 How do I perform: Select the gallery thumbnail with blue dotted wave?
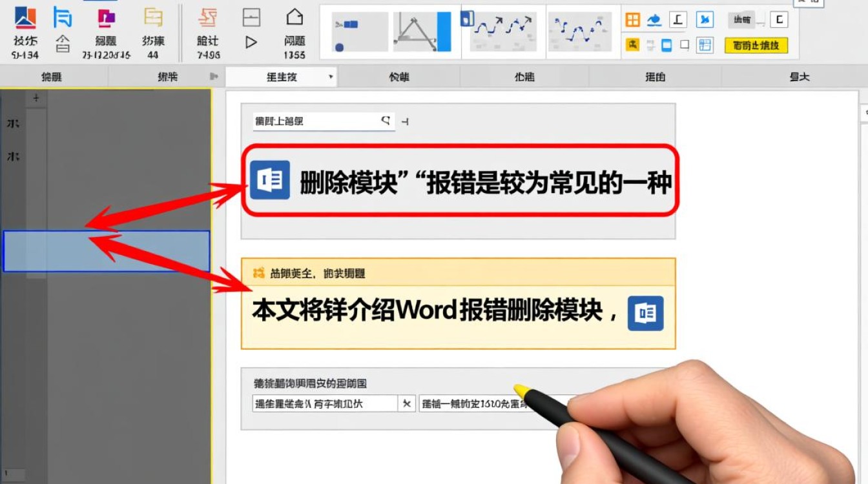[580, 32]
